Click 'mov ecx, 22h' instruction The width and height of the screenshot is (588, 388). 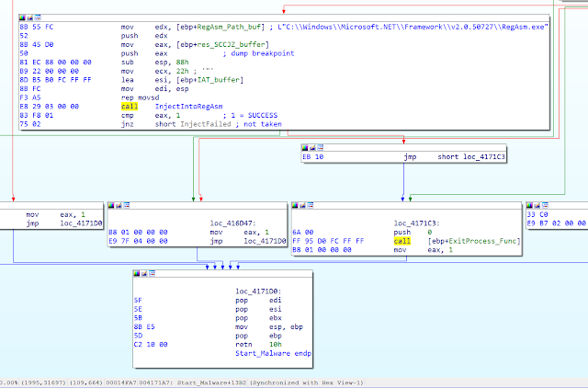click(x=155, y=72)
